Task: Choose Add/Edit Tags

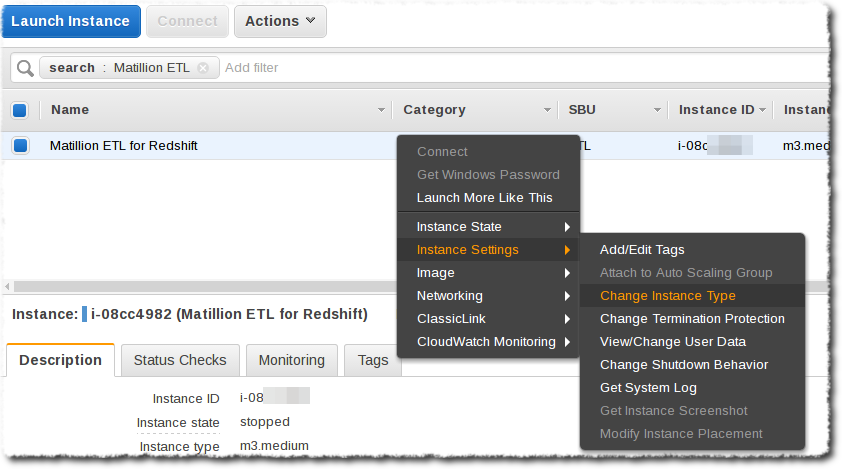Action: [x=692, y=250]
